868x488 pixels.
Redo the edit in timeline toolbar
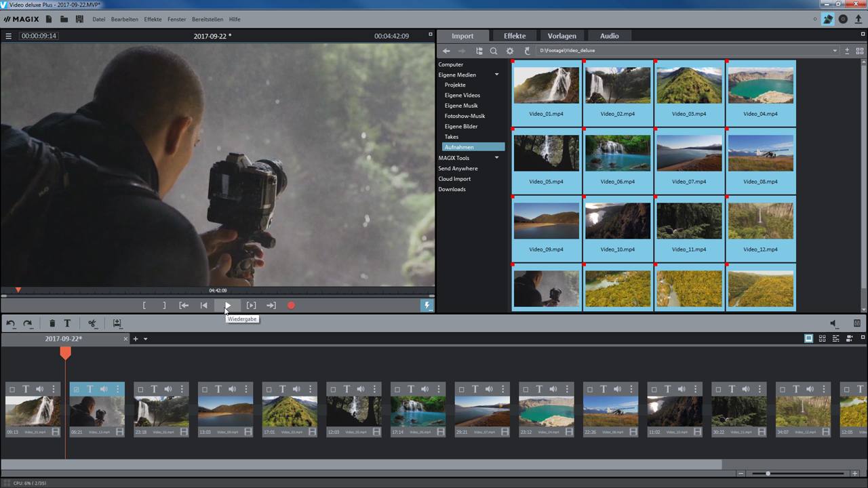coord(28,324)
